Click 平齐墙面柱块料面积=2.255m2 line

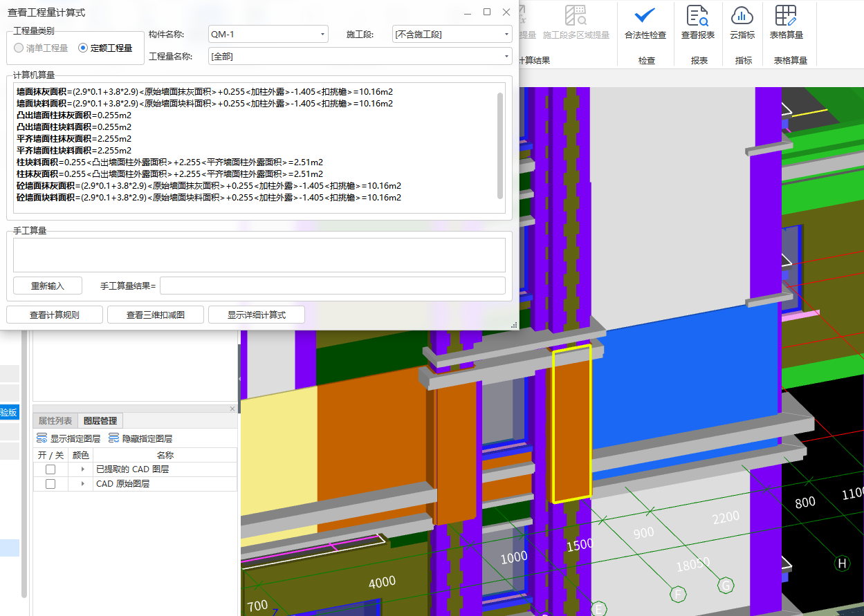coord(74,150)
